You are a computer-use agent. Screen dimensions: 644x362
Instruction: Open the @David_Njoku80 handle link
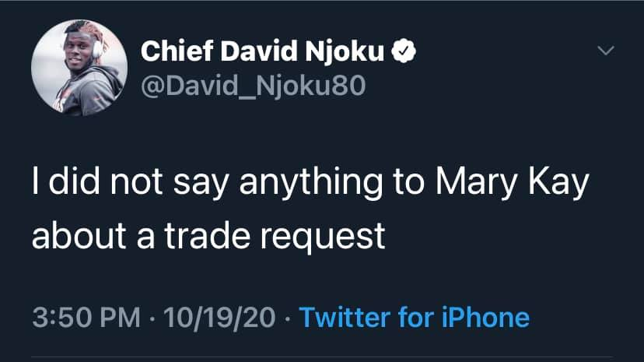tap(253, 86)
